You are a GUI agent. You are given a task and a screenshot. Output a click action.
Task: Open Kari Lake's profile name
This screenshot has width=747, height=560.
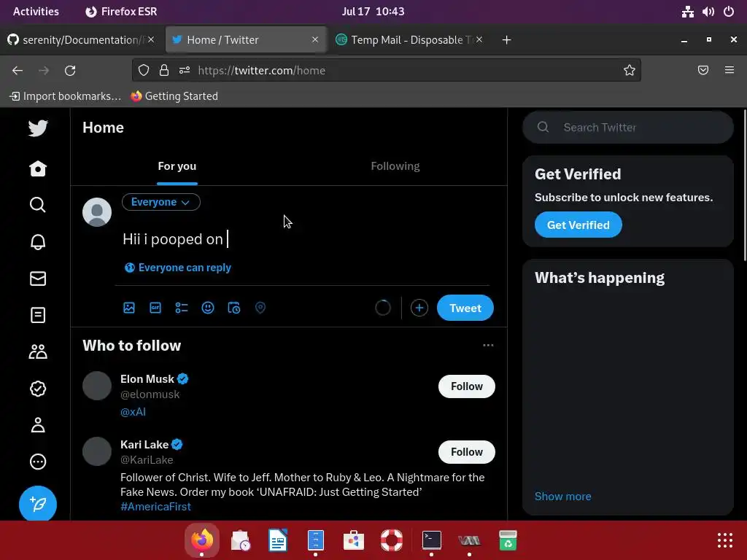(144, 444)
